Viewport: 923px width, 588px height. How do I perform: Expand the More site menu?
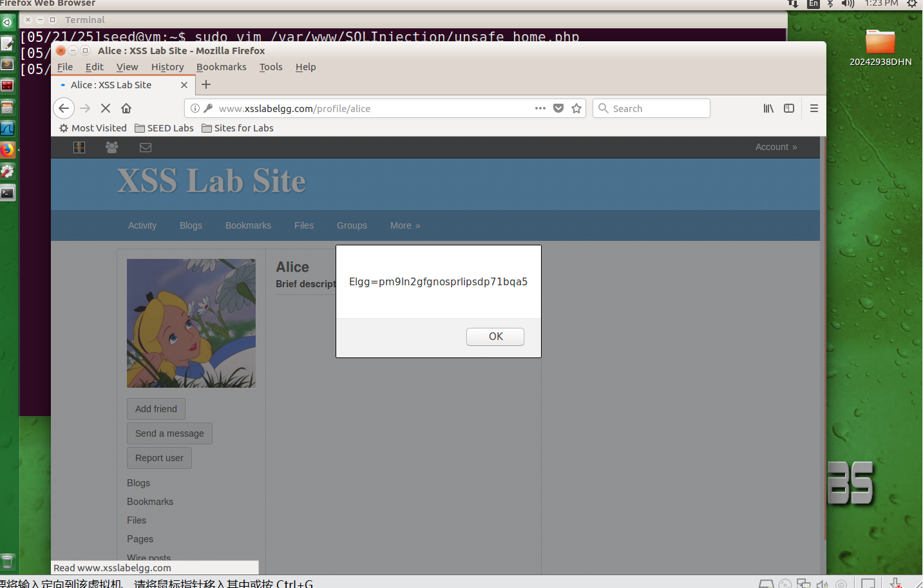click(405, 225)
